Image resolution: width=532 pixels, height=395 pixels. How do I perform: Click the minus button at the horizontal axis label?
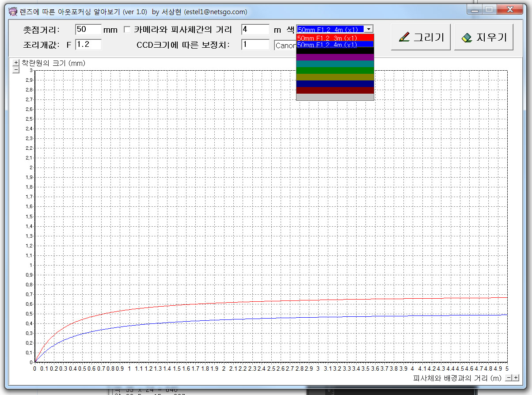point(509,378)
